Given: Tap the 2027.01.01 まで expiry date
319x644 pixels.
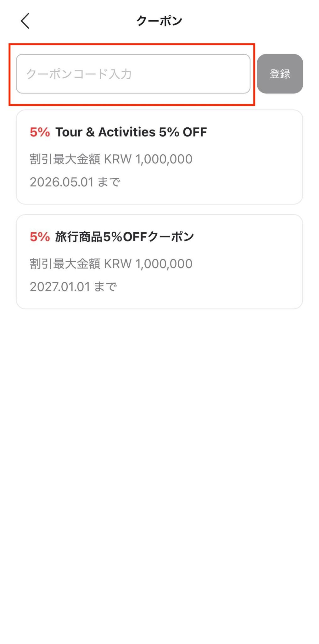Looking at the screenshot, I should (73, 287).
